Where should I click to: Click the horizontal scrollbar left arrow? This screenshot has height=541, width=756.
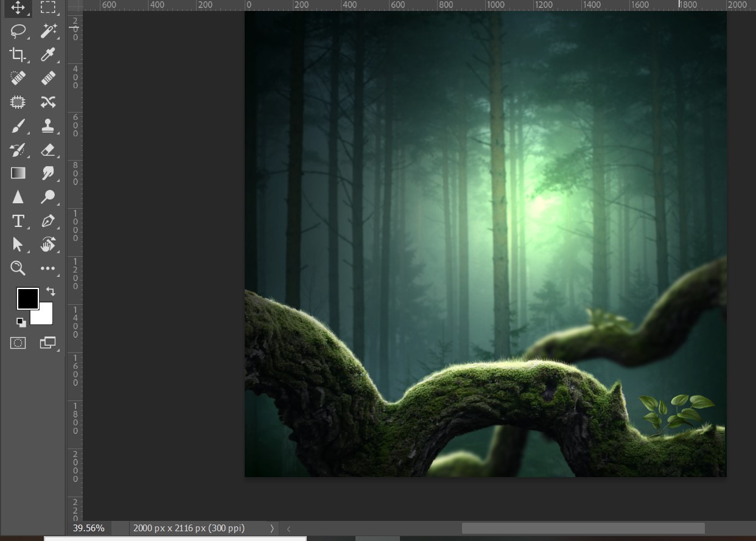tap(289, 529)
